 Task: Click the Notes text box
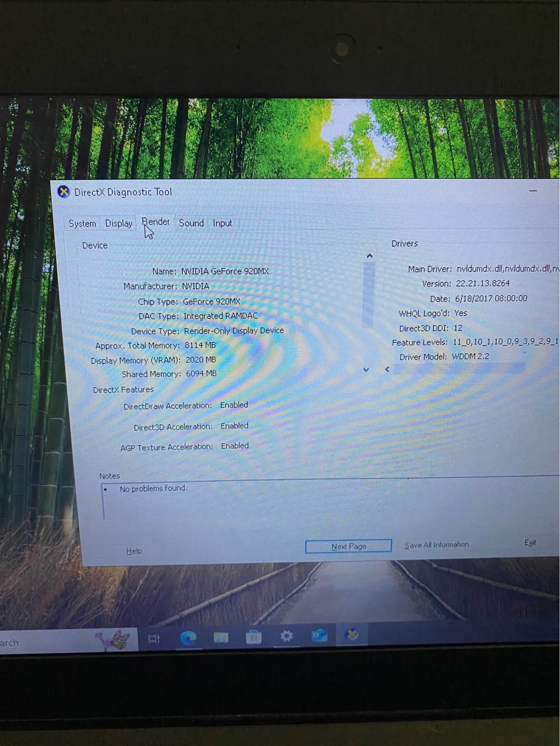(331, 499)
